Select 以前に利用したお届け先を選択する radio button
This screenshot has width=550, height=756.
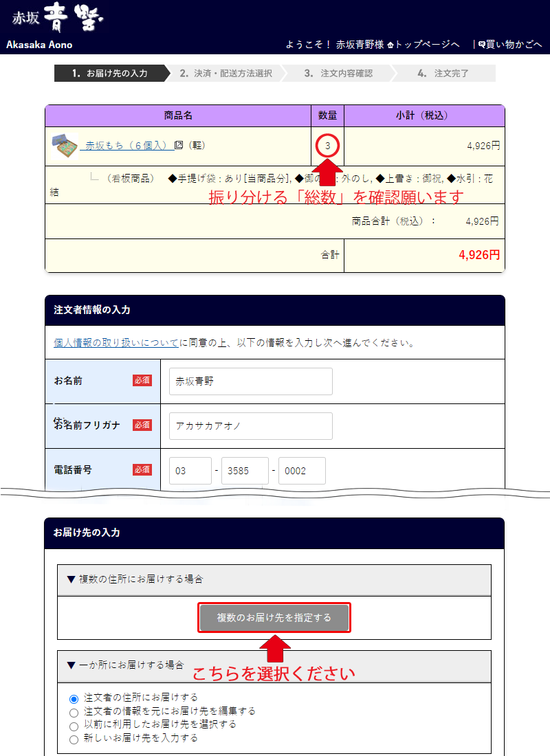click(74, 724)
